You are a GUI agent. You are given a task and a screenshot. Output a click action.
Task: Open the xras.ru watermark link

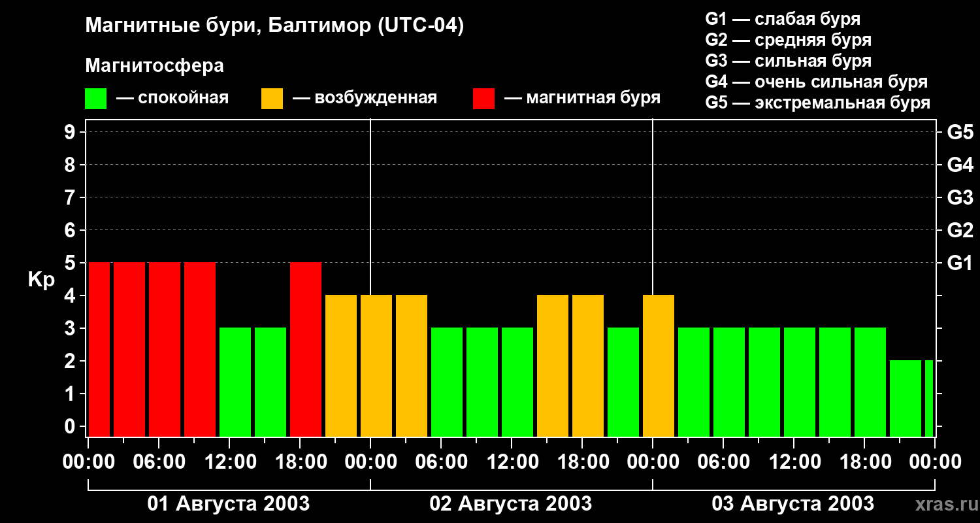click(x=943, y=504)
